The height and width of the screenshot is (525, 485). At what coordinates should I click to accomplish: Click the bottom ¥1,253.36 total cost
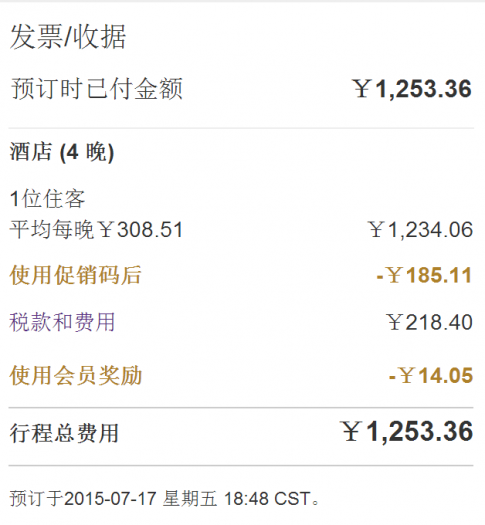[x=406, y=431]
